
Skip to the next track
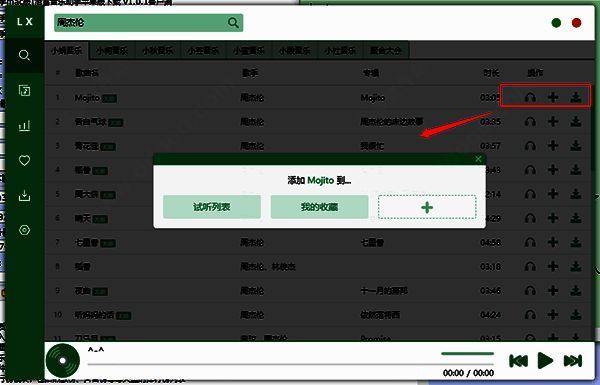pyautogui.click(x=573, y=361)
